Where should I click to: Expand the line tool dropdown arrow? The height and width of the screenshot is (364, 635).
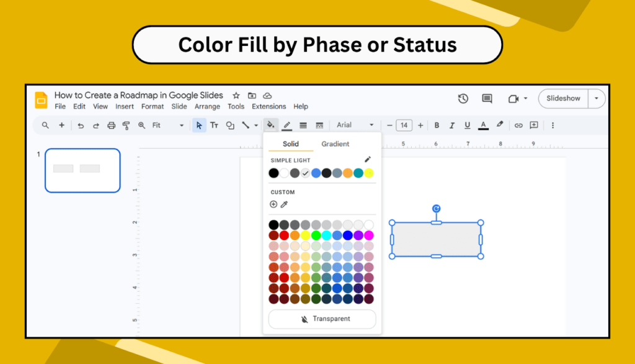[x=256, y=125]
